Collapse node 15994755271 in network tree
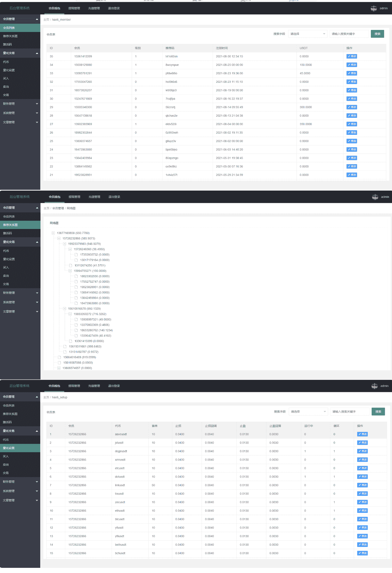Image resolution: width=392 pixels, height=573 pixels. 70,271
